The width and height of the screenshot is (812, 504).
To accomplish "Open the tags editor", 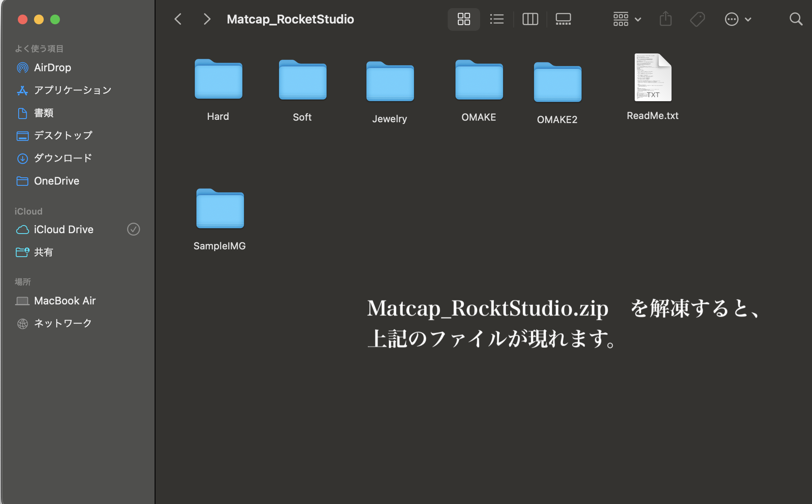I will click(x=698, y=19).
